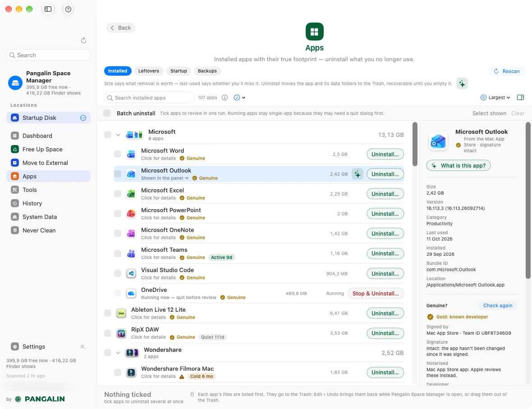The width and height of the screenshot is (532, 409).
Task: Click the Microsoft Word app icon
Action: [x=131, y=154]
